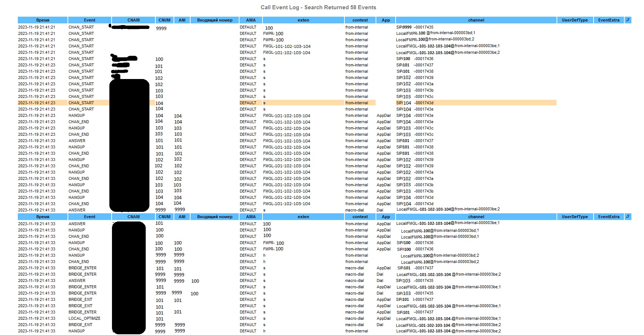Select the lower table's context column header
Image resolution: width=644 pixels, height=335 pixels.
pos(360,217)
